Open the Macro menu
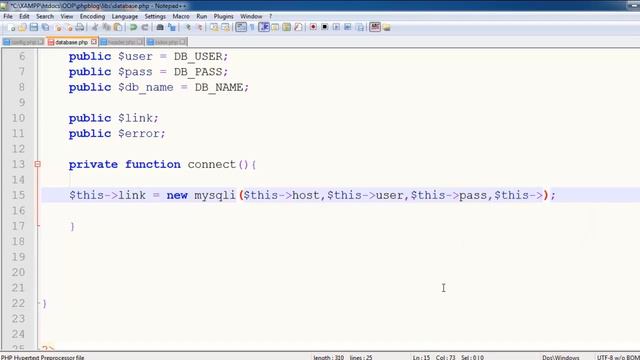The width and height of the screenshot is (640, 360). click(181, 16)
